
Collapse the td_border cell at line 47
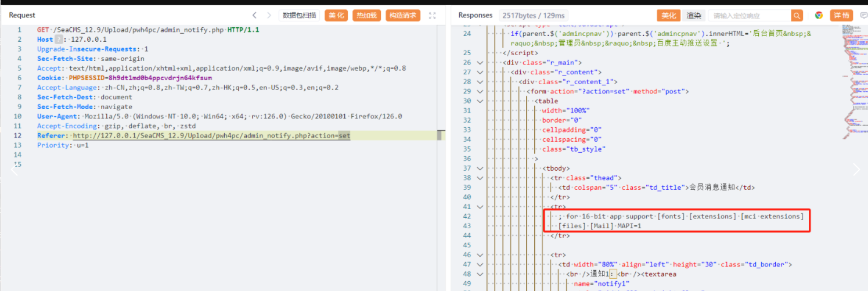click(x=480, y=264)
